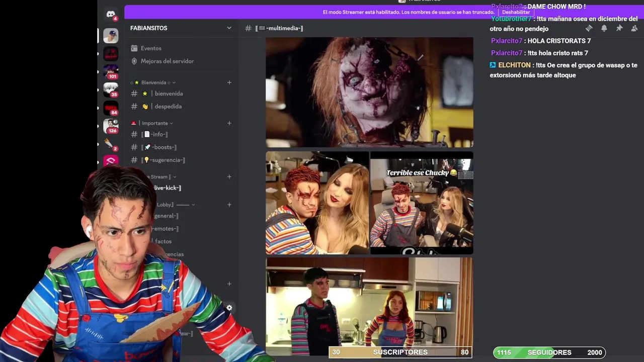The width and height of the screenshot is (644, 362).
Task: Click ELCHITON username in chat overlay
Action: coord(514,65)
